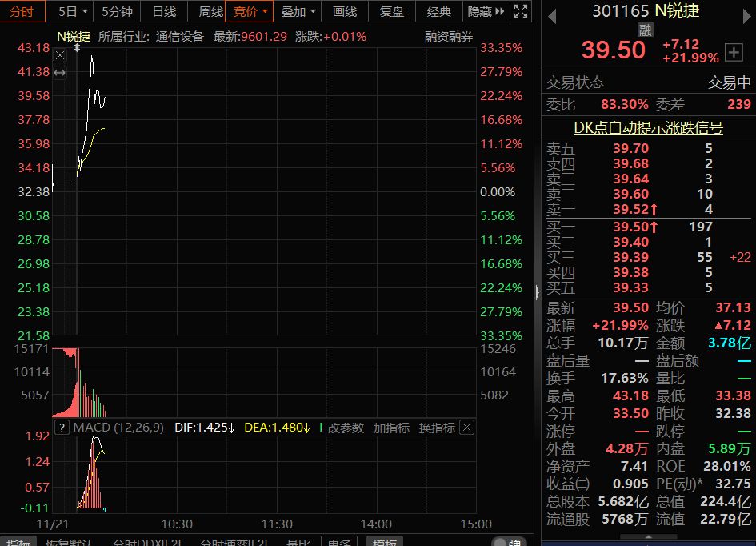756x546 pixels.
Task: Click 改参数 to edit MACD parameters
Action: tap(346, 428)
